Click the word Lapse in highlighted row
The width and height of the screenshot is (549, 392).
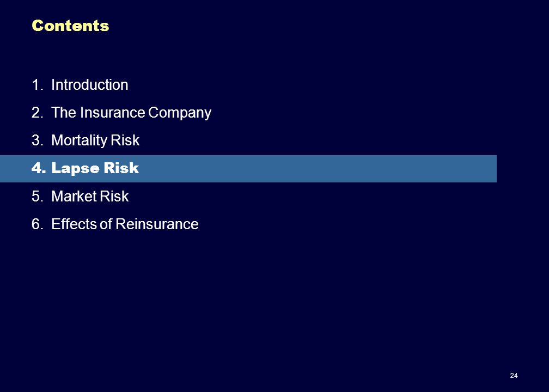point(75,168)
